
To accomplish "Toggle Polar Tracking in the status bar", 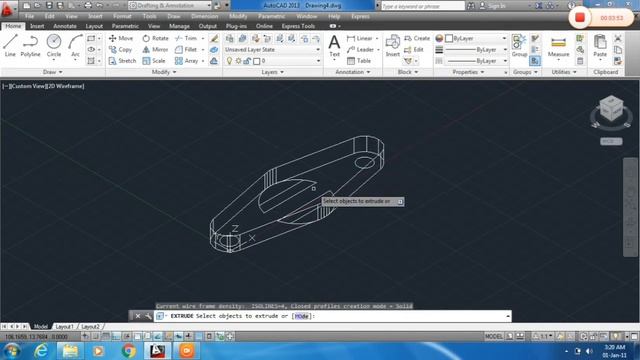I will [127, 336].
